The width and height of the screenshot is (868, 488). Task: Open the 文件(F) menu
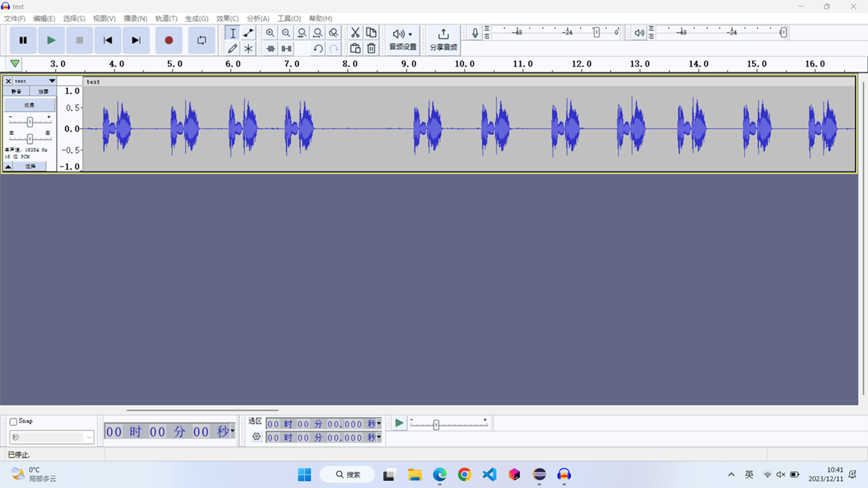tap(15, 18)
